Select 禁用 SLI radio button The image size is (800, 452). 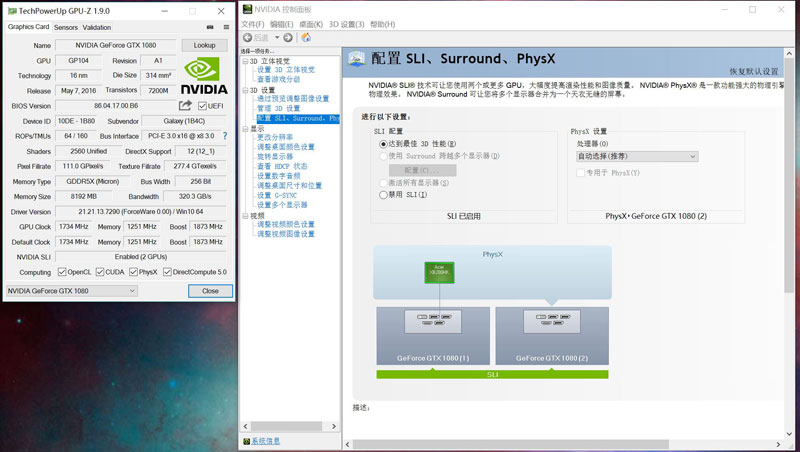383,194
